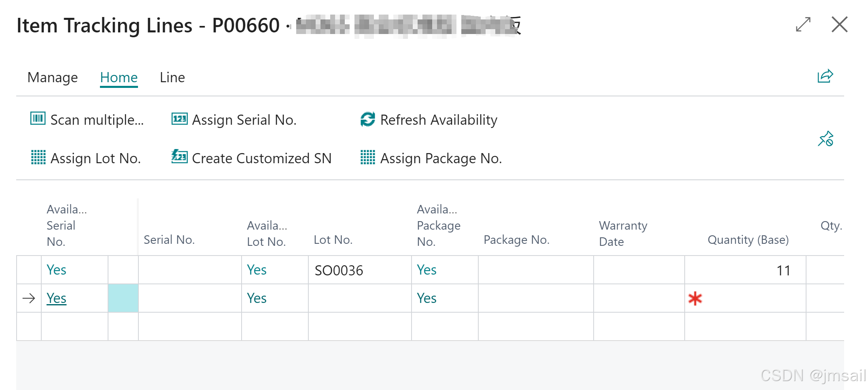
Task: Click Yes under Availability Package No. second row
Action: 427,298
